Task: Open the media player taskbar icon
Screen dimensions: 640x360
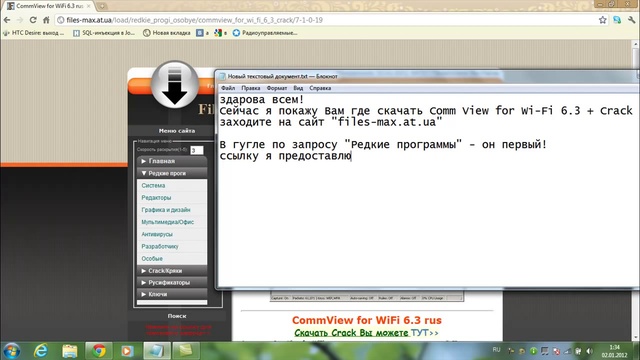Action: pyautogui.click(x=127, y=351)
